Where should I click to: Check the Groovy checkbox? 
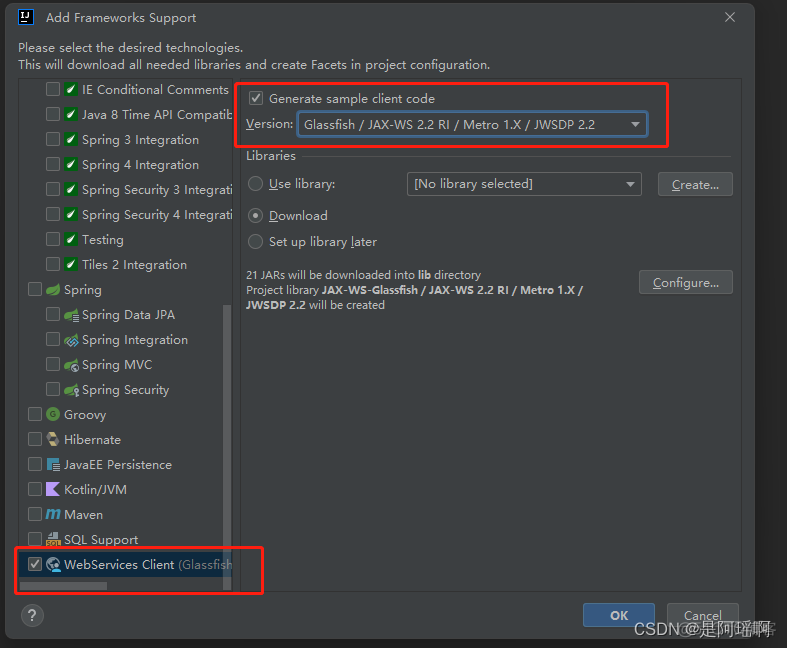point(35,414)
